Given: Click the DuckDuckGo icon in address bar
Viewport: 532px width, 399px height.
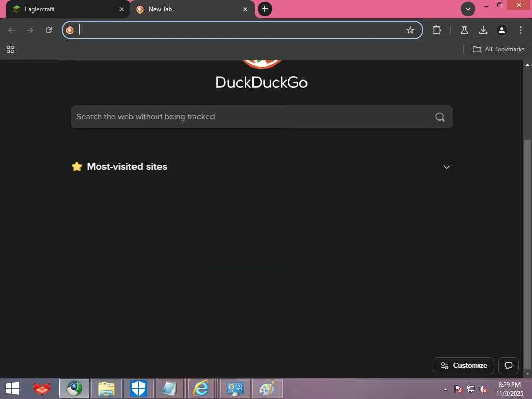Looking at the screenshot, I should coord(70,30).
